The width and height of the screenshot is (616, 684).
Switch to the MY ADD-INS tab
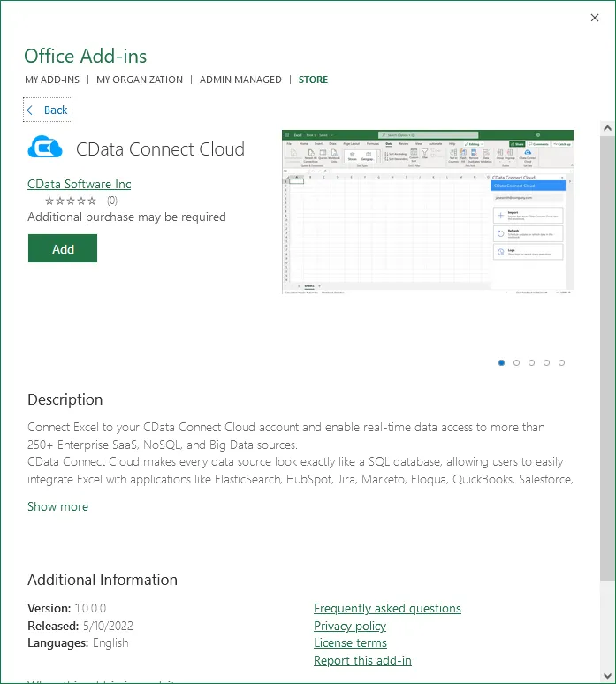point(51,80)
